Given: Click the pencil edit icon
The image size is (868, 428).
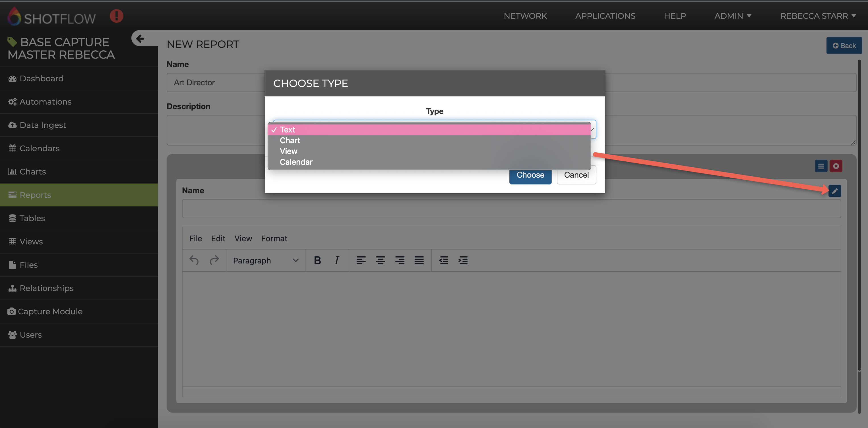Looking at the screenshot, I should 834,191.
